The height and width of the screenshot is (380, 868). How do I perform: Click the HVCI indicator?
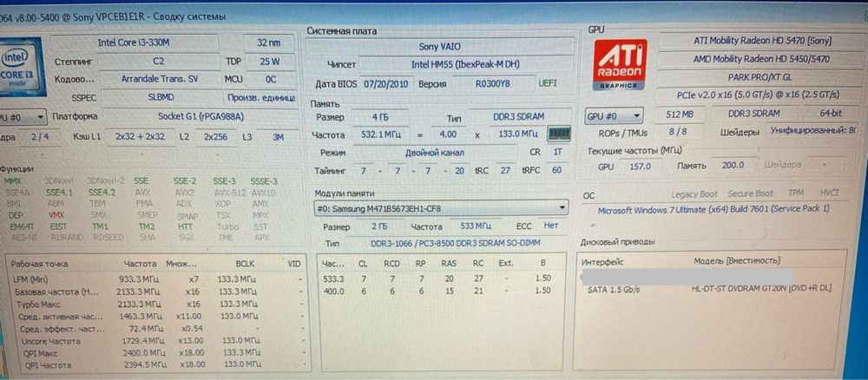click(x=829, y=193)
